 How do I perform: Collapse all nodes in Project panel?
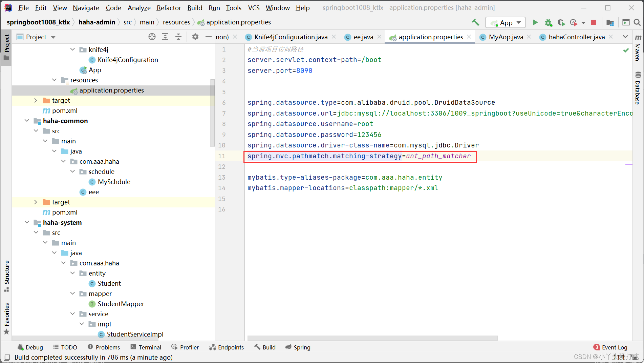178,37
